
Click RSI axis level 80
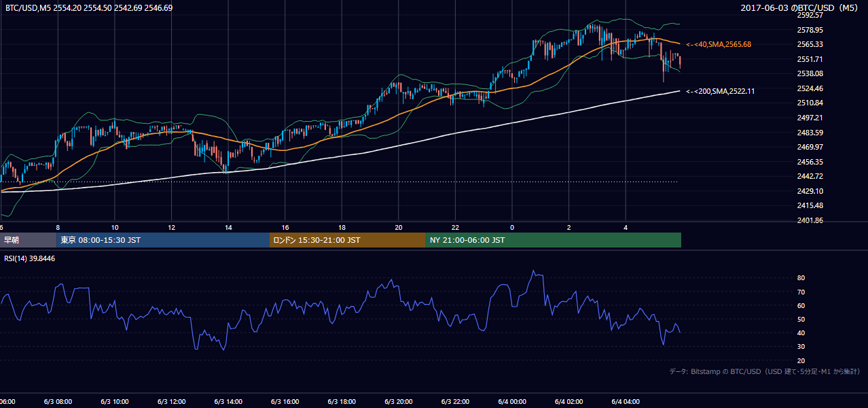point(801,278)
